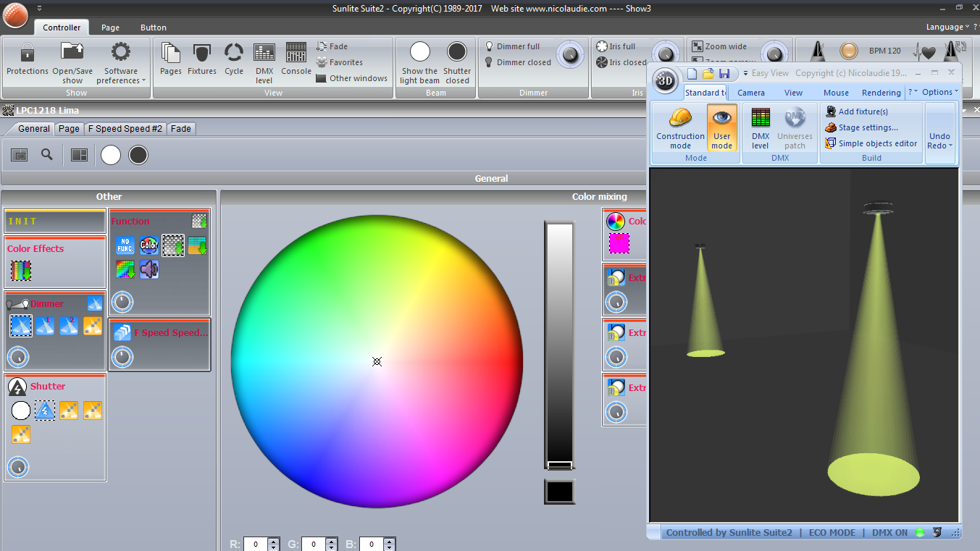This screenshot has width=980, height=551.
Task: Click the magenta color swatch
Action: point(619,244)
